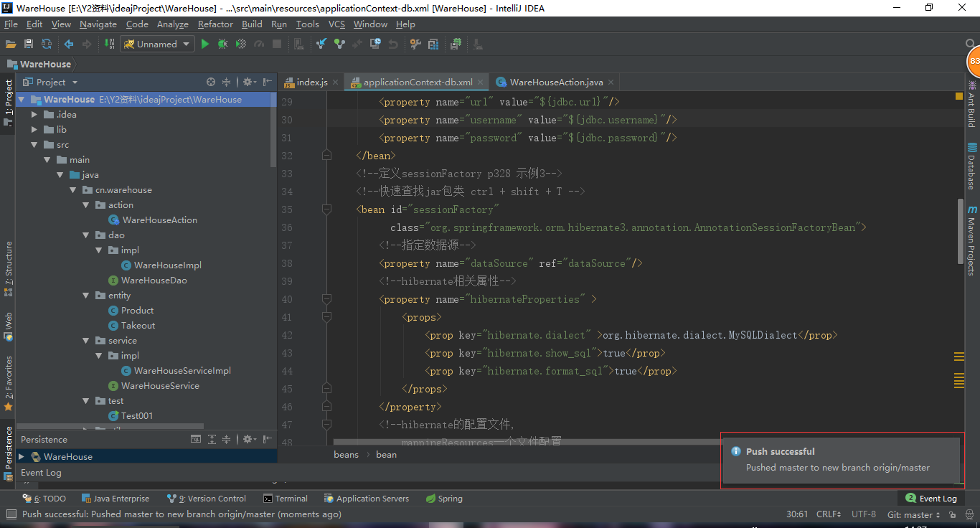Viewport: 980px width, 528px height.
Task: Open the 9: Version Control tool window
Action: coord(207,499)
